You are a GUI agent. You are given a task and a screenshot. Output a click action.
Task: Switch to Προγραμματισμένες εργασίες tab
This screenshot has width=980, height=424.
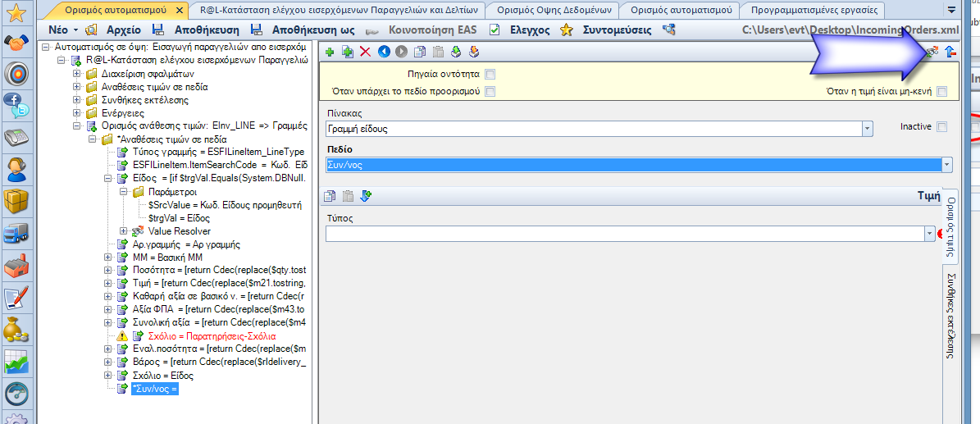(x=809, y=10)
